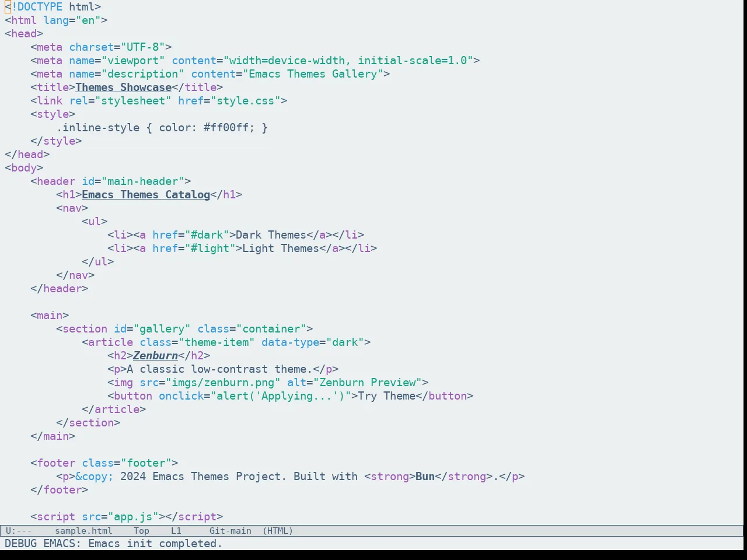Screen dimensions: 747x560
Task: Click the 'Emacs Themes Catalog' h1 text
Action: point(146,195)
